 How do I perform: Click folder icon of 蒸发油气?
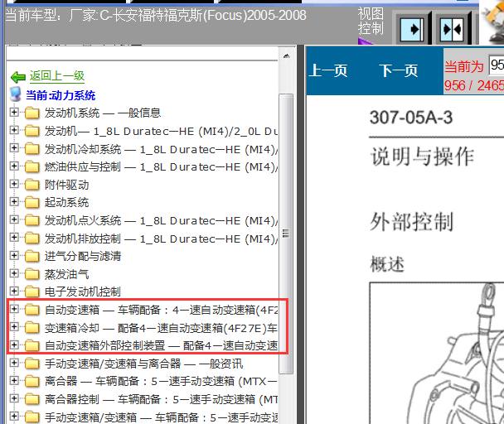pyautogui.click(x=32, y=274)
